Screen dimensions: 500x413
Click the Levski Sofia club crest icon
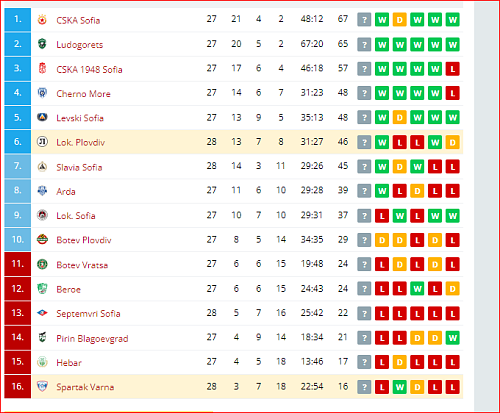(42, 117)
